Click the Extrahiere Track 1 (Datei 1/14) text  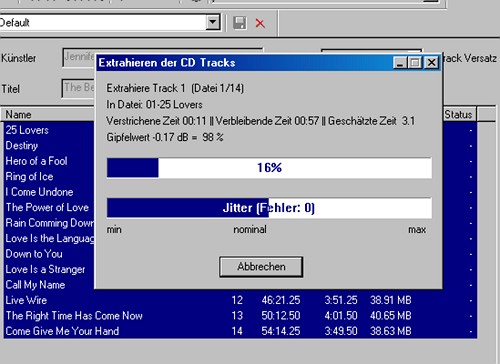175,88
